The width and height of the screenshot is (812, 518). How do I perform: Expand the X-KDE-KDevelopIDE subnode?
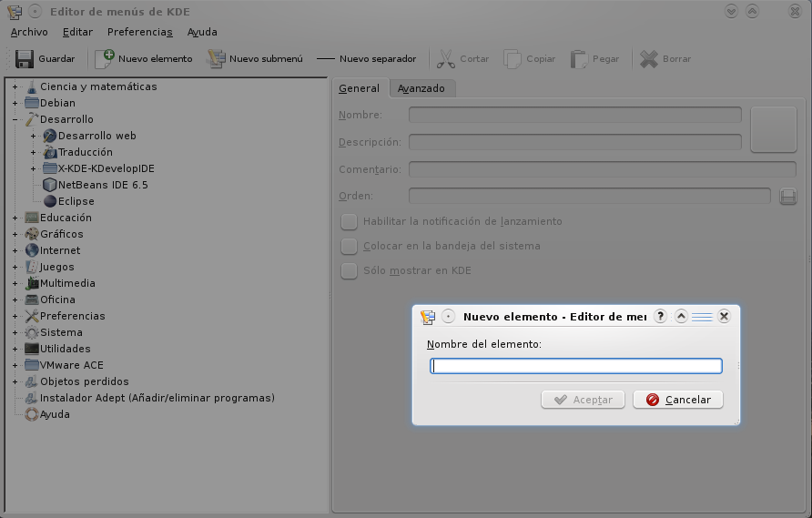pos(33,168)
